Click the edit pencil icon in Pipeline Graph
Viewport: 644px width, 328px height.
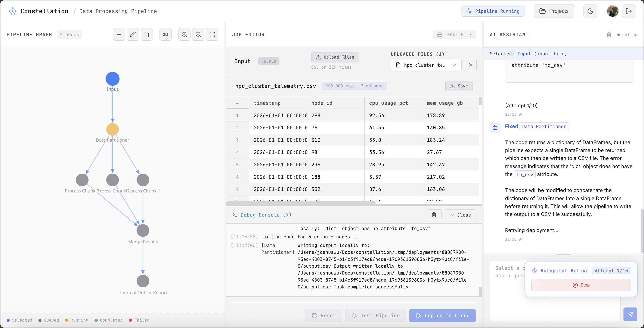click(x=133, y=34)
